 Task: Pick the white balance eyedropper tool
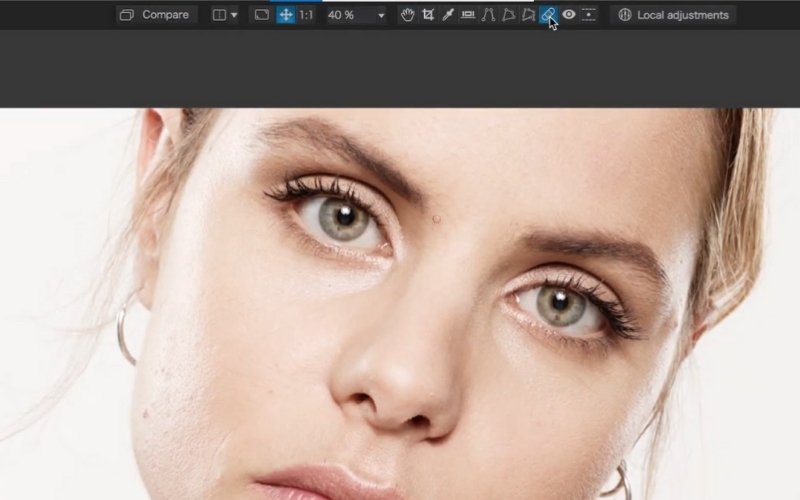coord(448,15)
